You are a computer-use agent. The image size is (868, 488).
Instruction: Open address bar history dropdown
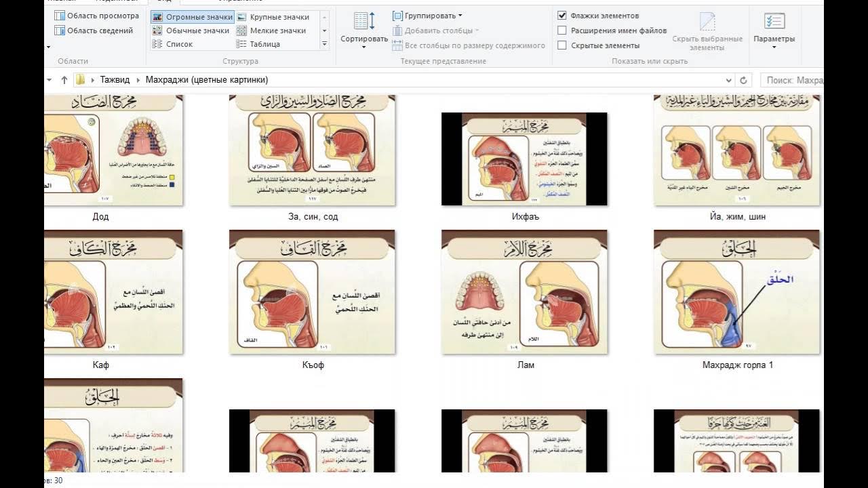coord(729,80)
